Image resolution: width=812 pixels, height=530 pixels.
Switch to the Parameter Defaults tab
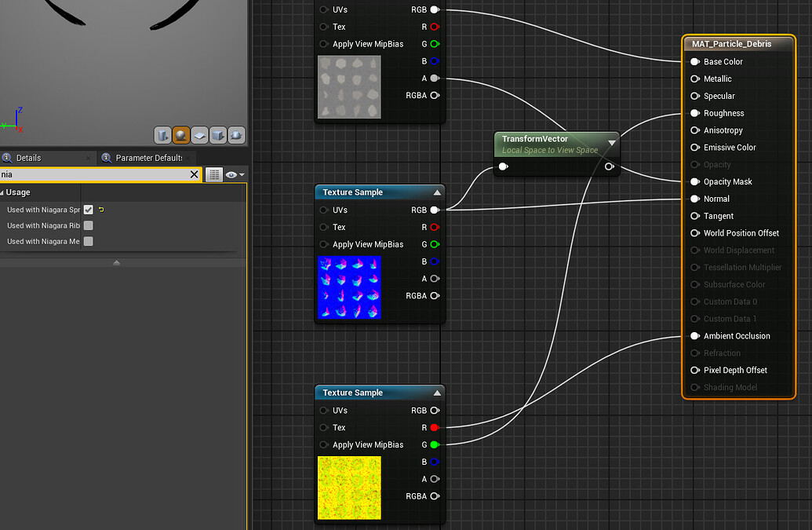coord(148,158)
